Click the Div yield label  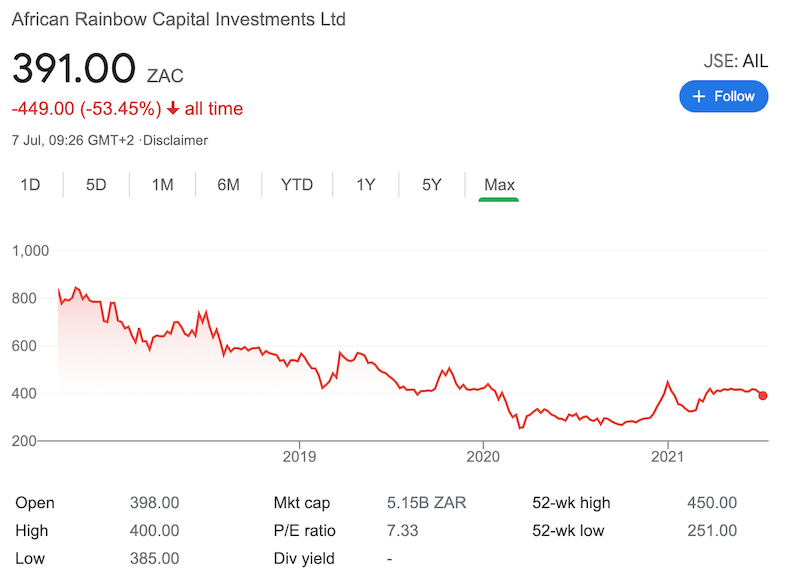[x=304, y=558]
